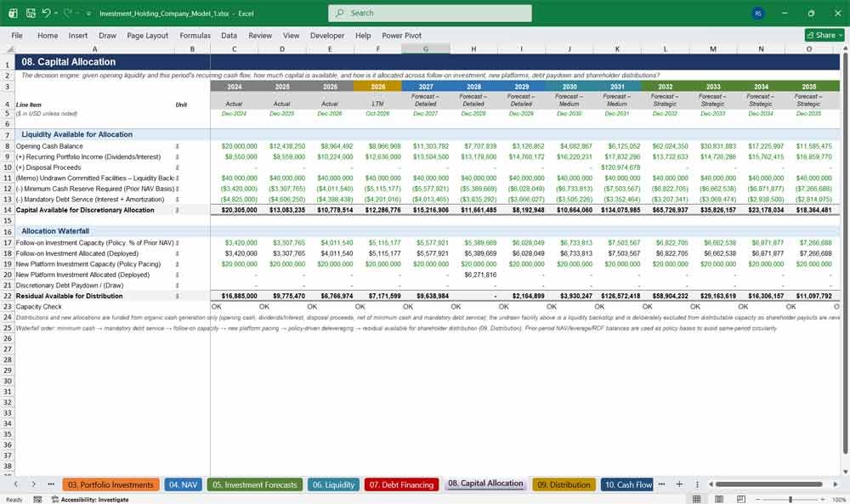Open the Undo history dropdown arrow
The width and height of the screenshot is (850, 504).
pos(56,13)
